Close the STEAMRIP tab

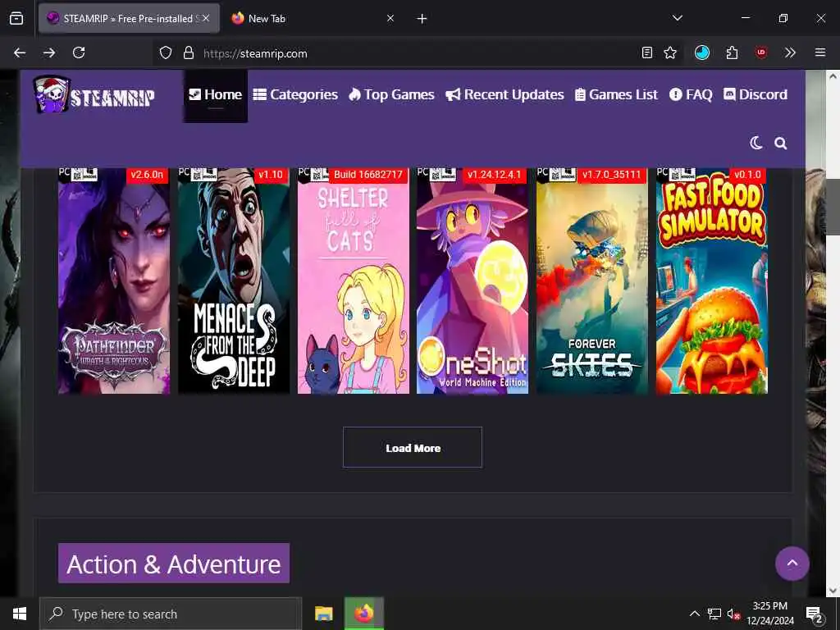pos(206,18)
